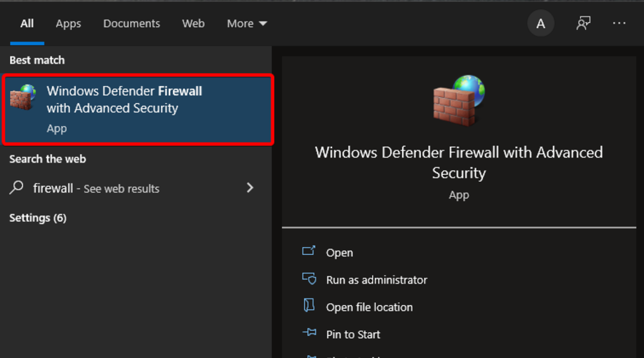
Task: Click the small firewall icon in Best match
Action: pos(23,97)
